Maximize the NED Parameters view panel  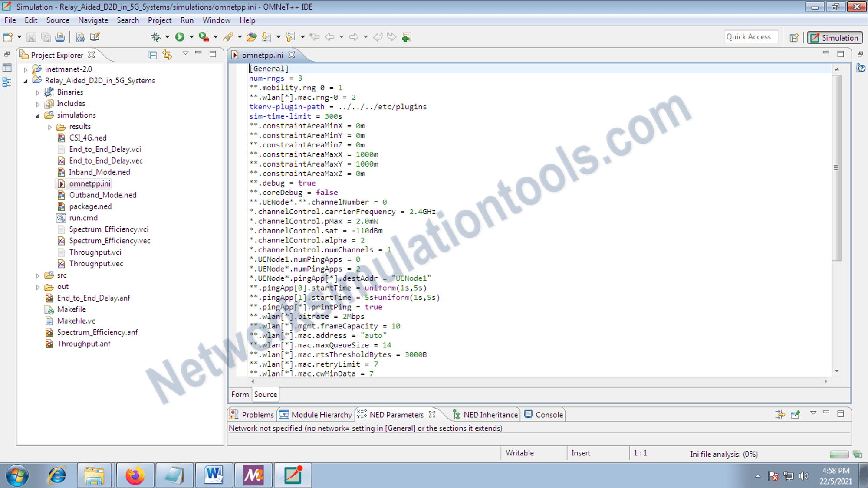pyautogui.click(x=840, y=413)
